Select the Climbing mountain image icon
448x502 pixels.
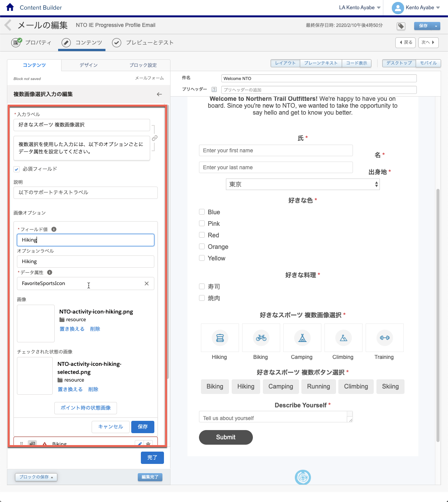(343, 338)
